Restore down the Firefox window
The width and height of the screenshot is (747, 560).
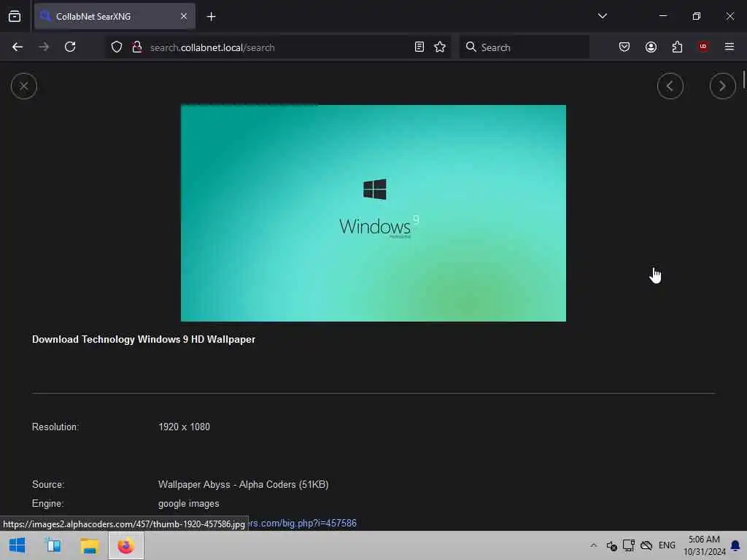coord(697,16)
